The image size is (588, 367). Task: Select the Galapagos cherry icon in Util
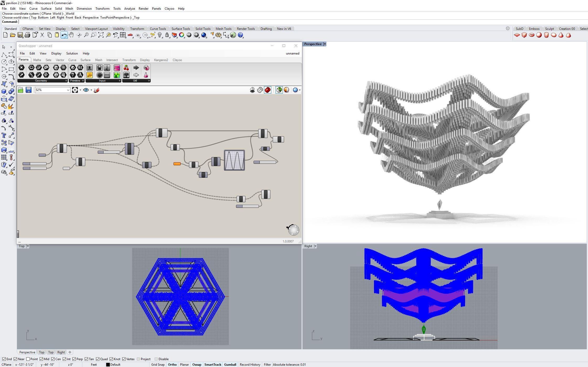tap(126, 68)
